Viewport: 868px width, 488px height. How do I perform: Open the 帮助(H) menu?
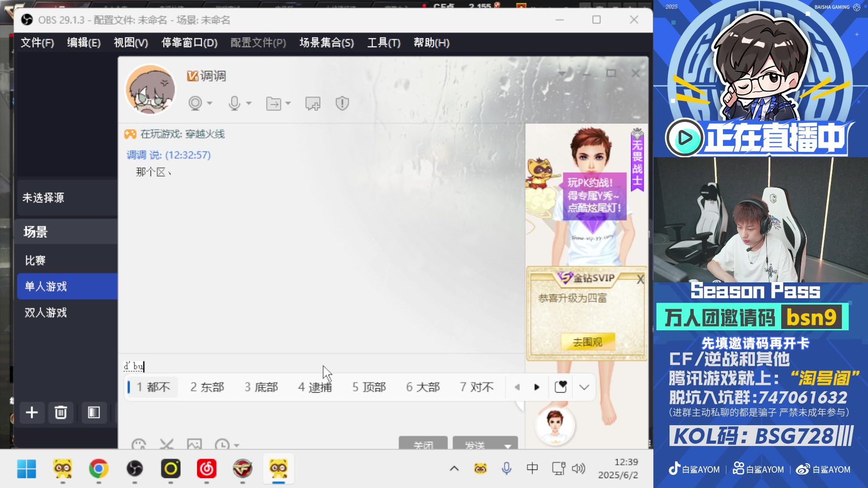click(x=431, y=43)
